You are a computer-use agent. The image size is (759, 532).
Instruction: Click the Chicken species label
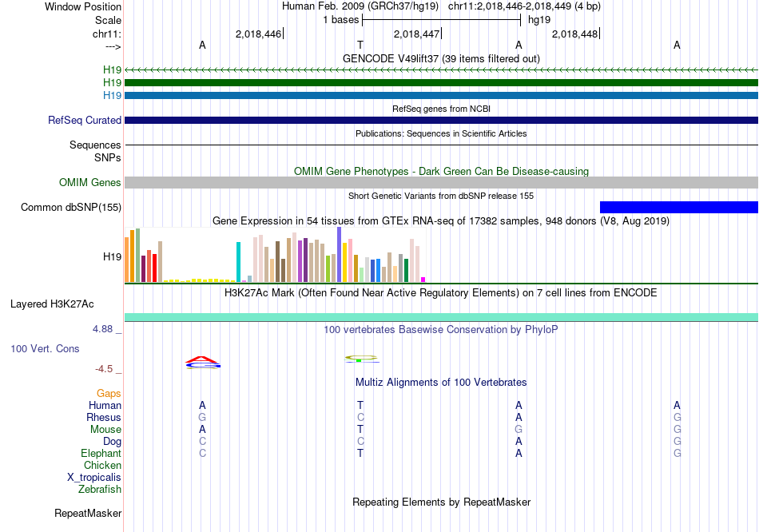click(x=102, y=465)
